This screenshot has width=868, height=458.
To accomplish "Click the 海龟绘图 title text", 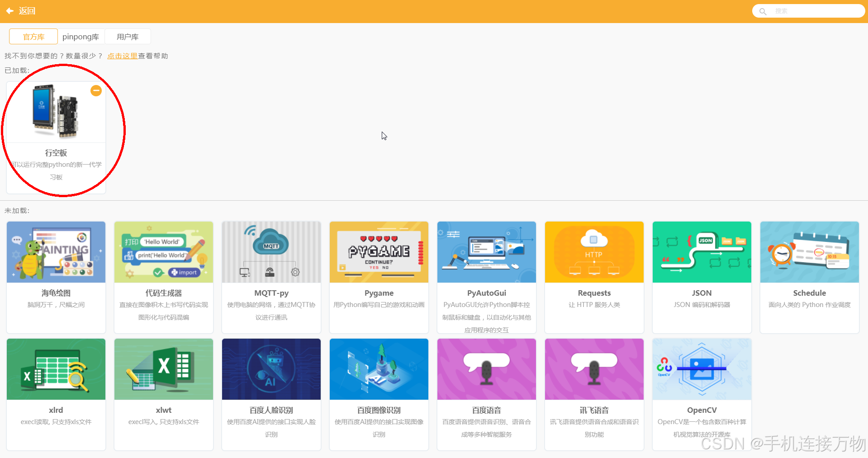I will (x=56, y=293).
